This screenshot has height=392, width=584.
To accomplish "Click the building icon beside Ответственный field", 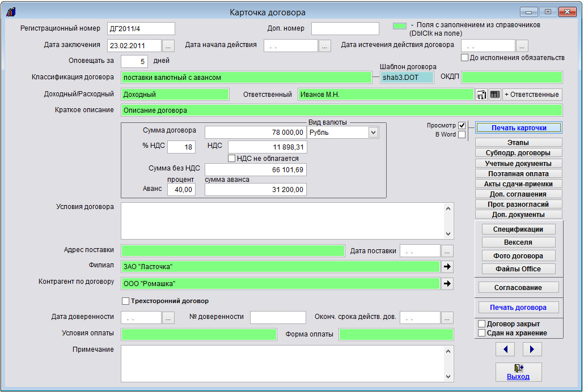I will pyautogui.click(x=481, y=95).
